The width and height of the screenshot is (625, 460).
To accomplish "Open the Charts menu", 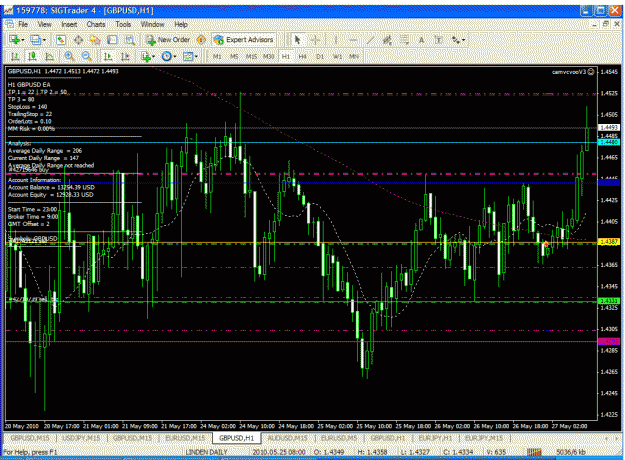I will (96, 24).
